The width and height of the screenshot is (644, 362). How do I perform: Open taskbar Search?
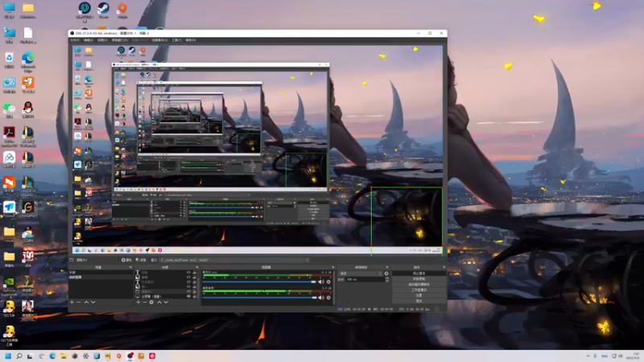[19, 356]
